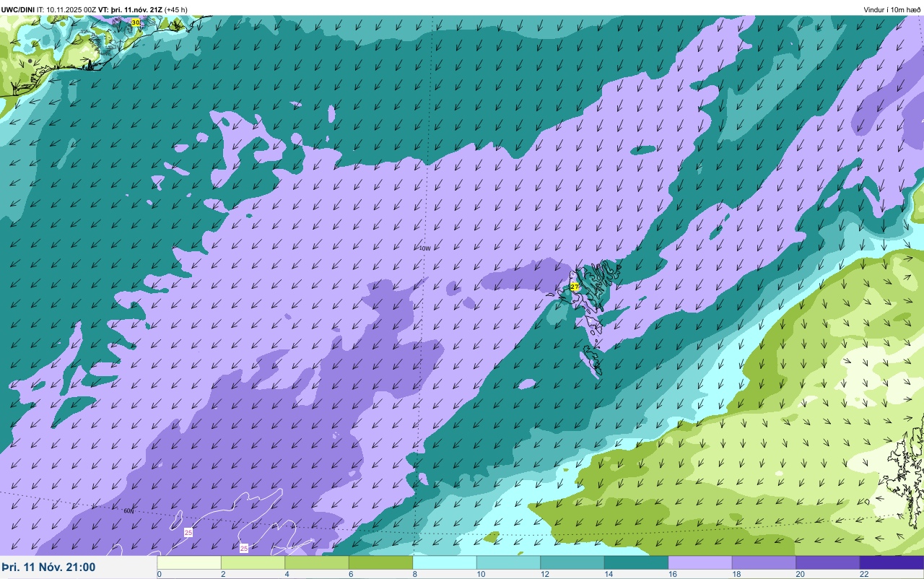This screenshot has width=924, height=579.
Task: Select the green 4–6 legend swatch
Action: click(317, 562)
